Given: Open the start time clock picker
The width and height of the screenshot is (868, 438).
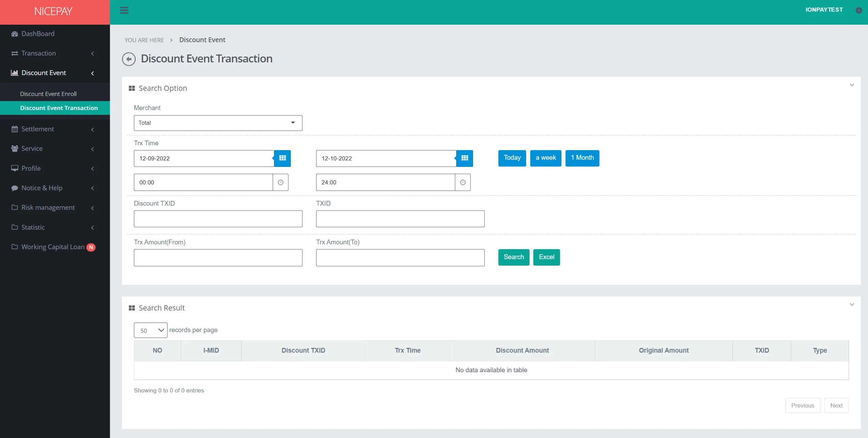Looking at the screenshot, I should coord(281,182).
